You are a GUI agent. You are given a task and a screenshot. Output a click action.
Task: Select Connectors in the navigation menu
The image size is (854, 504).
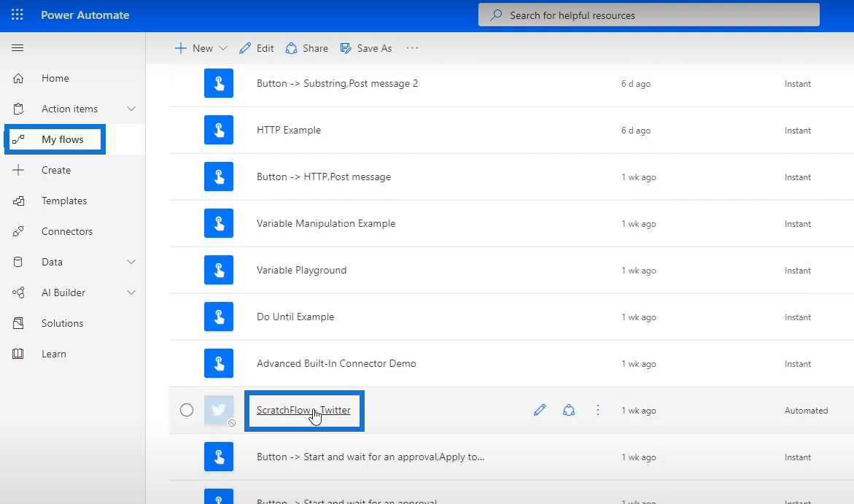pos(67,231)
